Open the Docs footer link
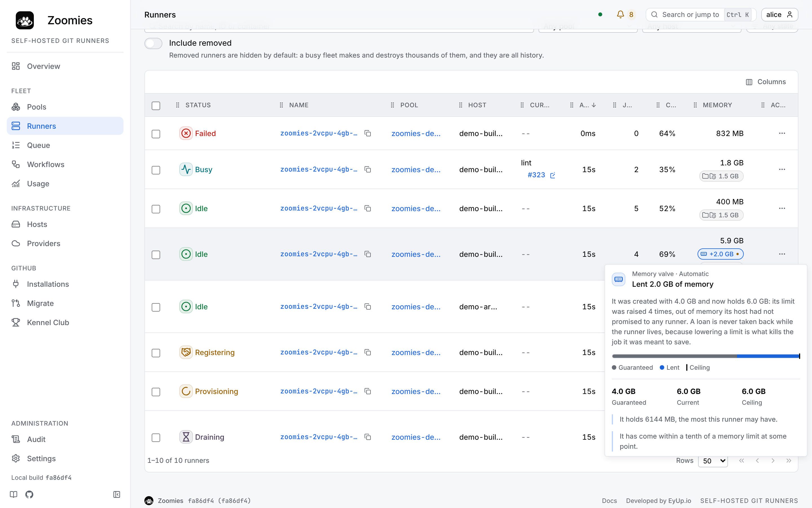 point(609,501)
